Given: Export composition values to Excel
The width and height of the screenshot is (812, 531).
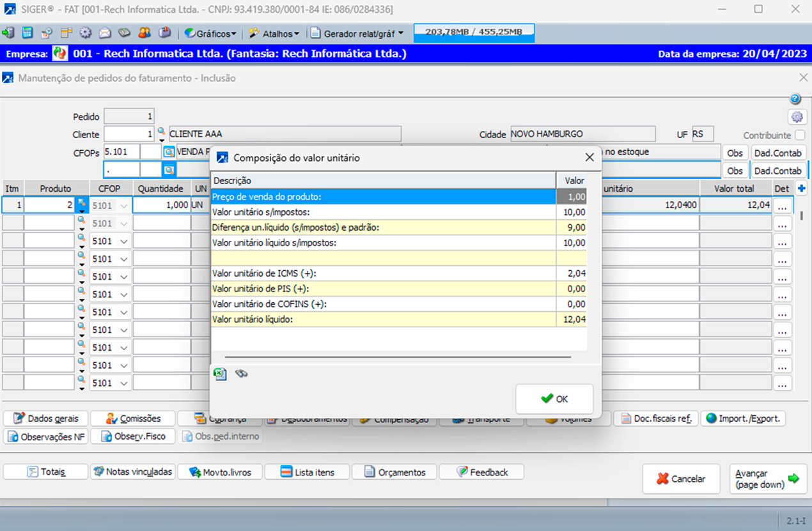Looking at the screenshot, I should click(220, 374).
